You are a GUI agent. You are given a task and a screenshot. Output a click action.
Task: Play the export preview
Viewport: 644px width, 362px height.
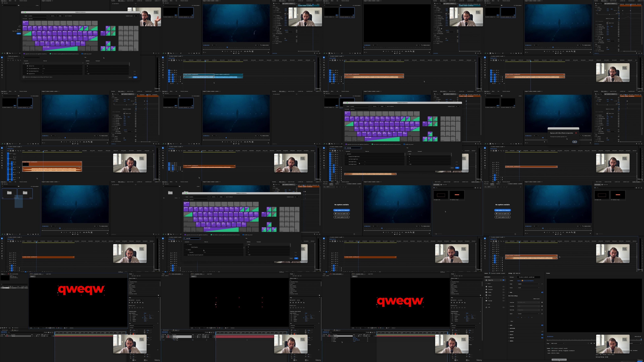tap(594, 343)
